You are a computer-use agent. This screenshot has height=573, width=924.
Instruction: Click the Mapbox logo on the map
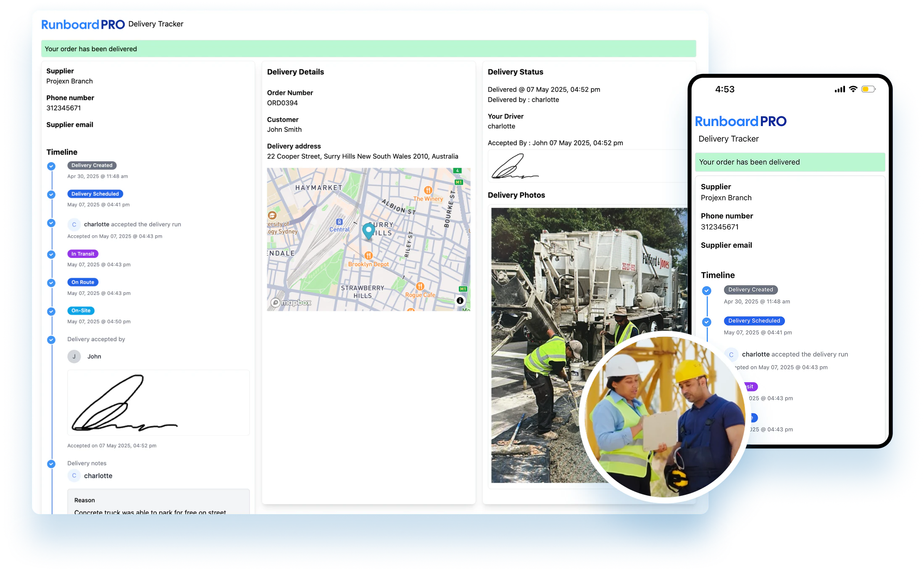[292, 302]
